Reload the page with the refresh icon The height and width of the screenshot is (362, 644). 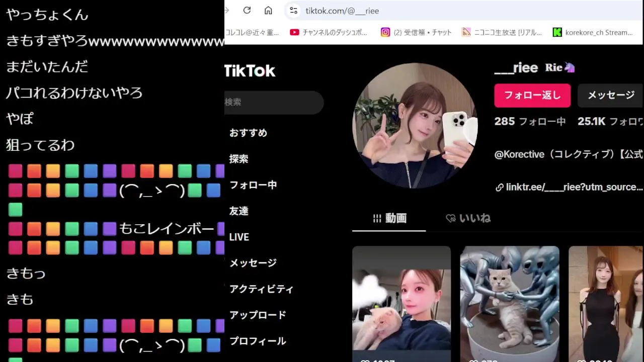click(x=247, y=10)
